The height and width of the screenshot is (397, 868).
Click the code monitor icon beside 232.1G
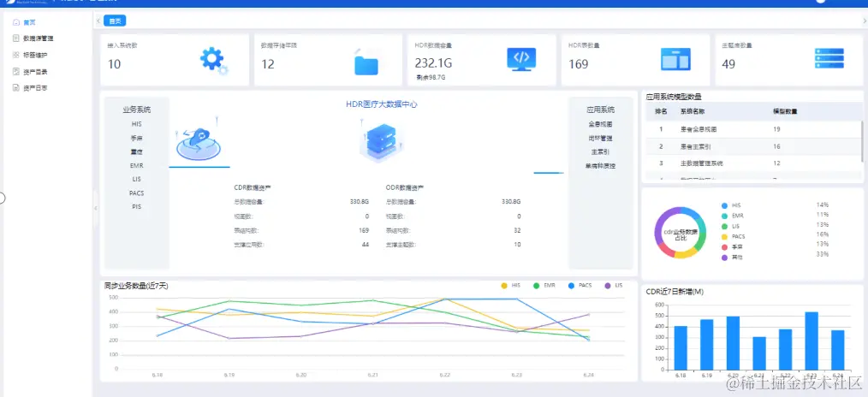(521, 59)
